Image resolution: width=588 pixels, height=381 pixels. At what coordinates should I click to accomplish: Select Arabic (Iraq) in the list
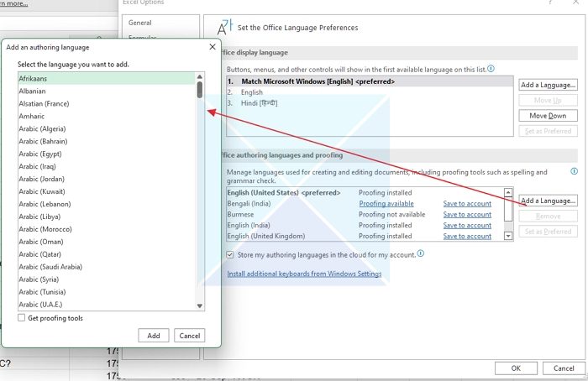[107, 166]
